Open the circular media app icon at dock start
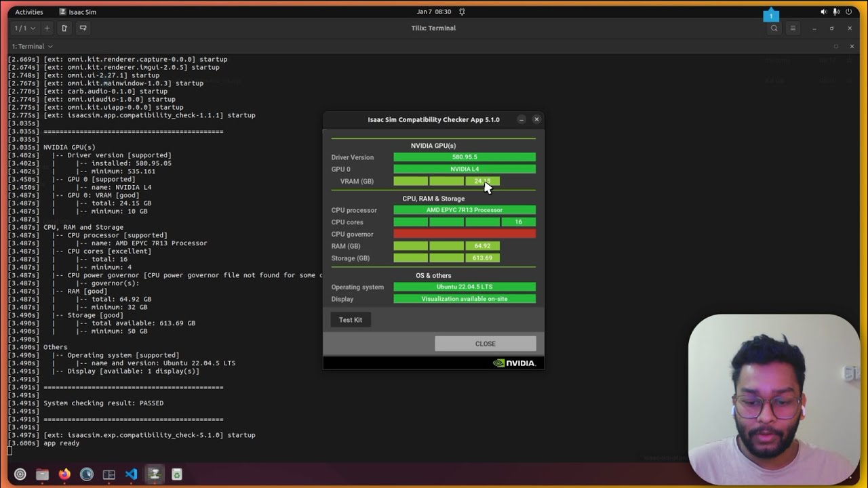Screen dimensions: 868x488 20,474
